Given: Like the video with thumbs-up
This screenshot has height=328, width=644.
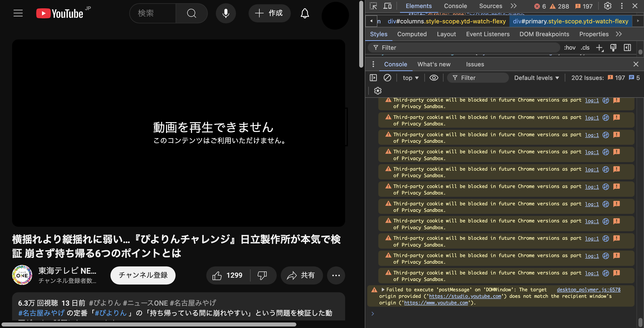Looking at the screenshot, I should pyautogui.click(x=228, y=275).
